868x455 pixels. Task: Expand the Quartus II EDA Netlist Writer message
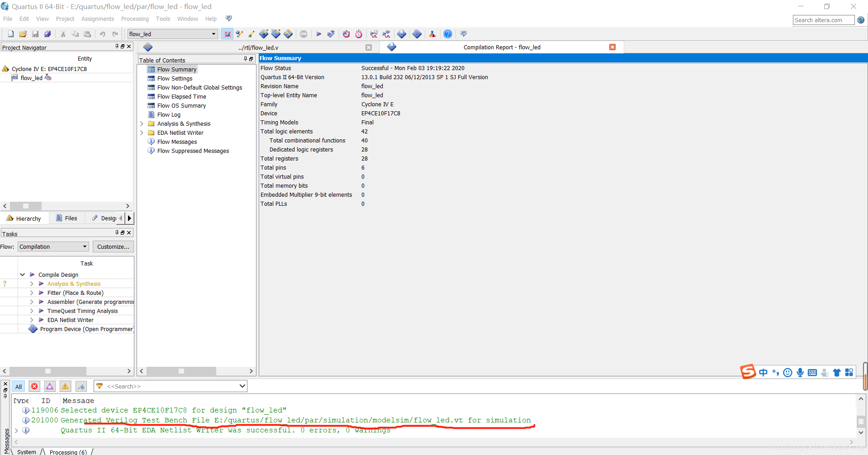click(x=17, y=431)
